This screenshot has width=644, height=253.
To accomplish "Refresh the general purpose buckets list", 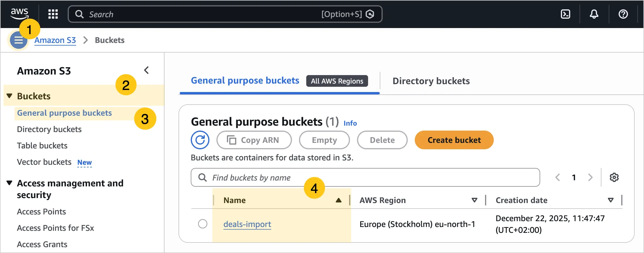I will pyautogui.click(x=200, y=140).
